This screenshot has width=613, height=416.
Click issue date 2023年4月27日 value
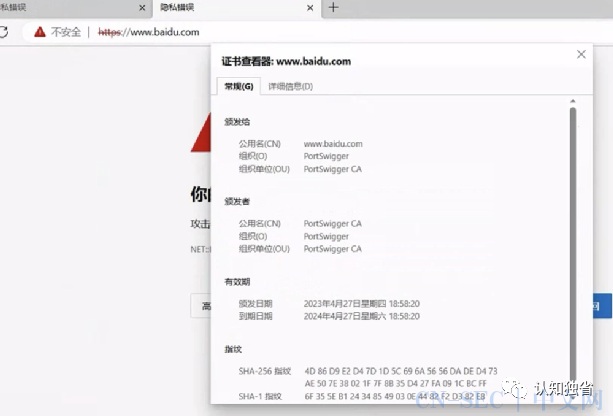(362, 304)
